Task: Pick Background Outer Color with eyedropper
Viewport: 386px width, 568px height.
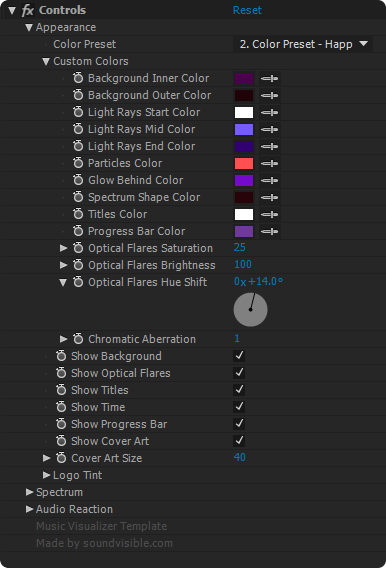Action: [x=270, y=95]
